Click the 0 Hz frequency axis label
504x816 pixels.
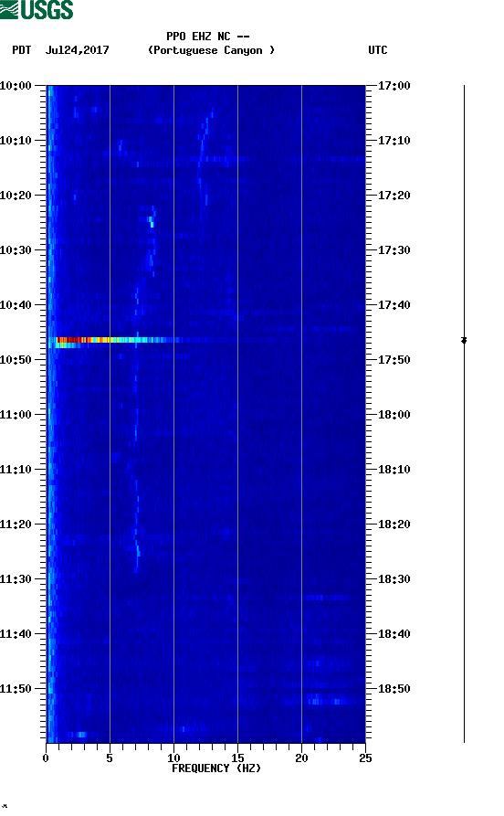(x=46, y=758)
